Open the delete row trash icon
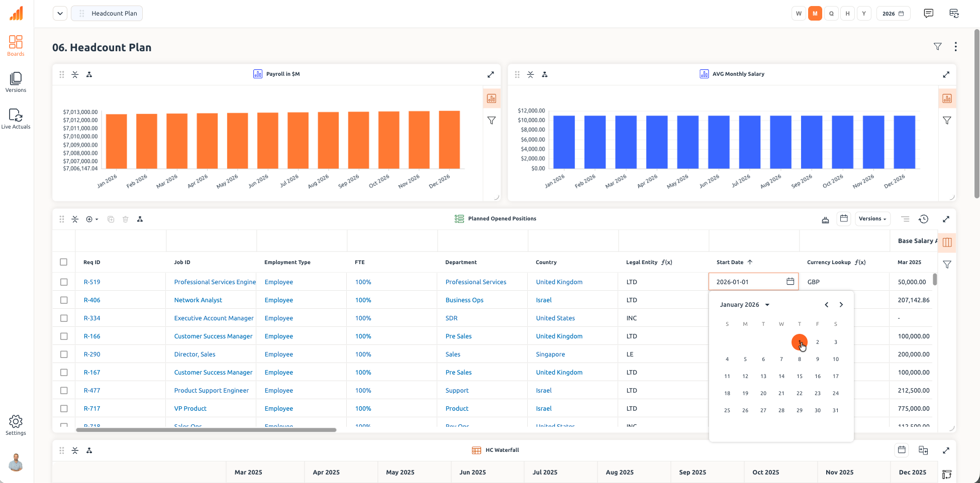980x483 pixels. pos(125,219)
